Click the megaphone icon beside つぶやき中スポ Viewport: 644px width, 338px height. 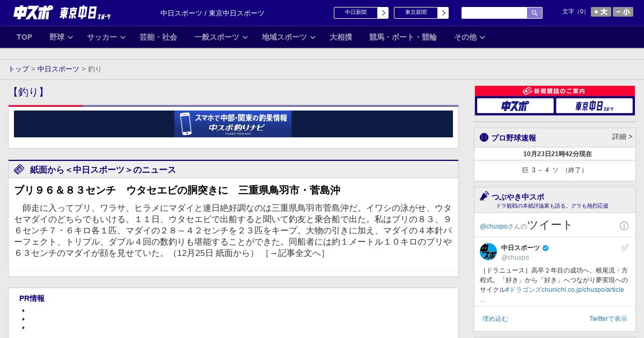pyautogui.click(x=484, y=196)
